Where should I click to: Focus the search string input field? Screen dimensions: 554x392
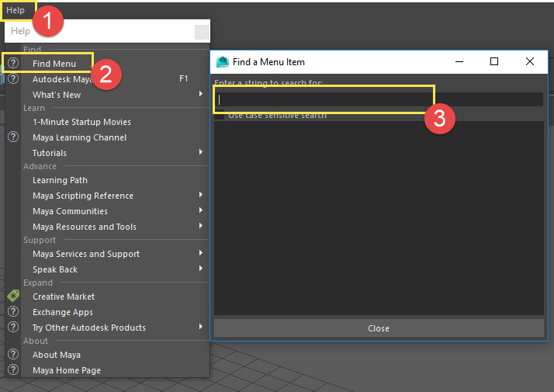379,99
